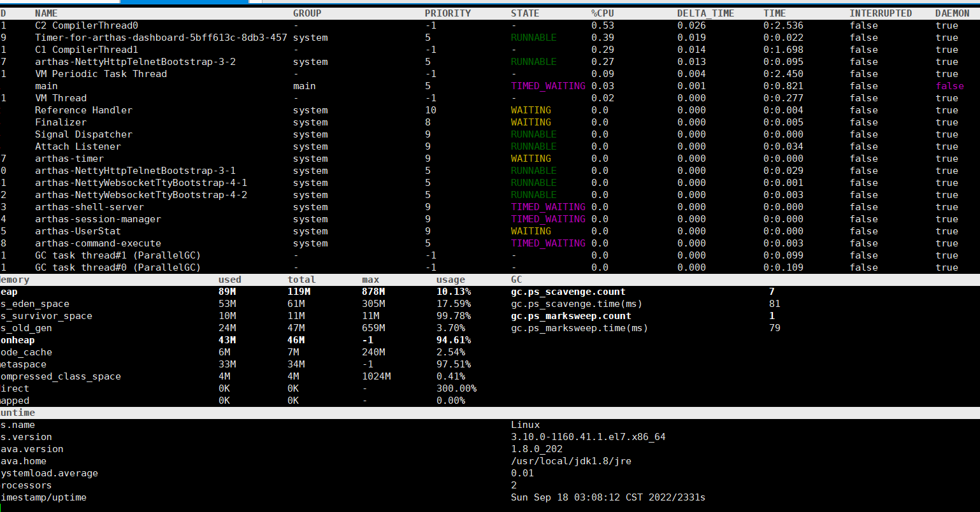Click the memory table usage header
980x512 pixels.
[x=451, y=280]
